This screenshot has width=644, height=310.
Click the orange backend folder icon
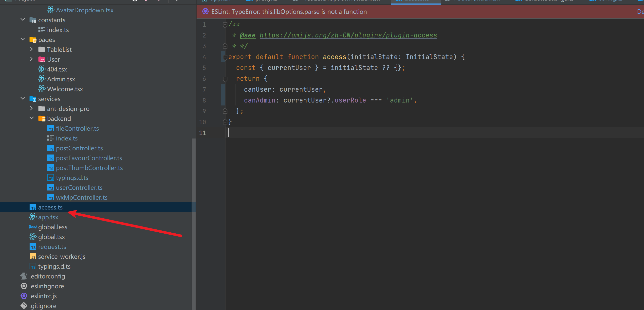point(41,119)
